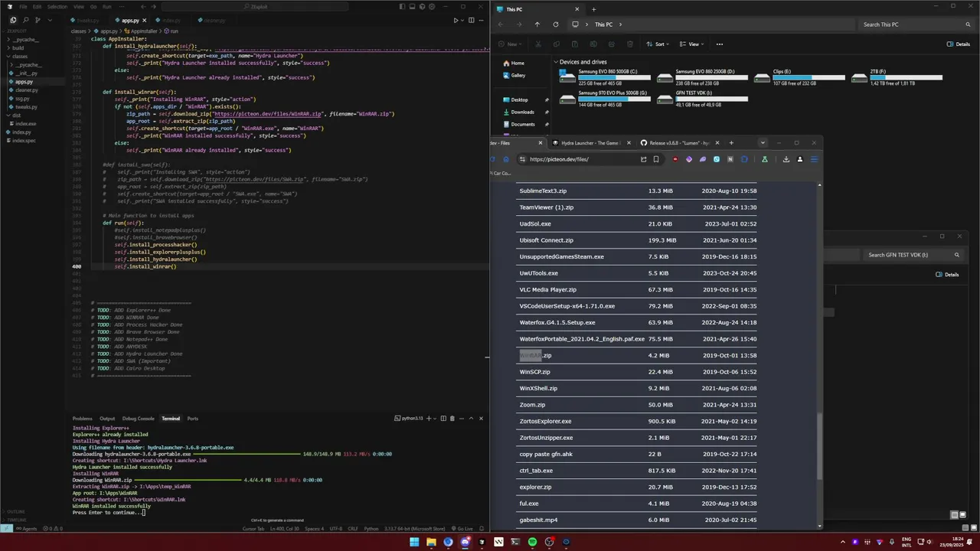Click the UTF-8 encoding indicator in the status bar

point(336,529)
